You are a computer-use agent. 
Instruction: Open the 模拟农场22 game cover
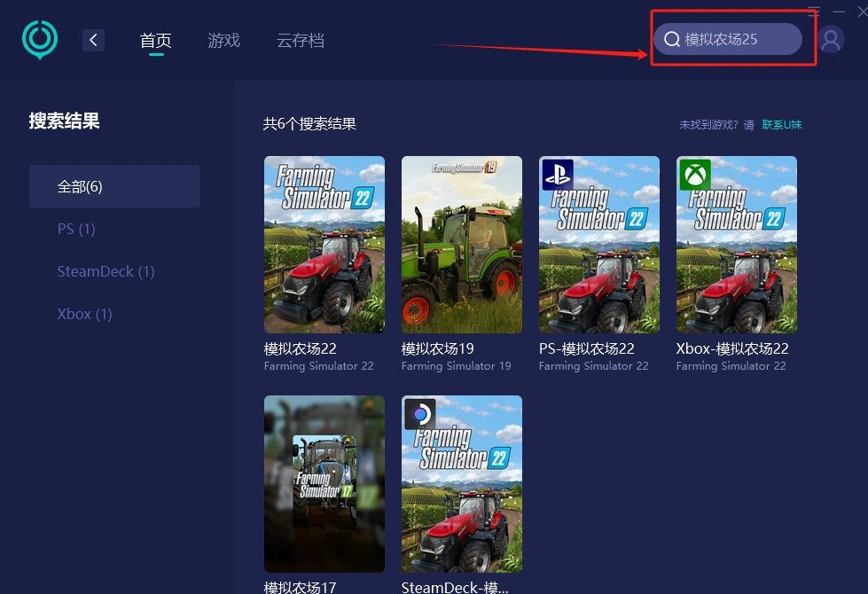coord(325,245)
